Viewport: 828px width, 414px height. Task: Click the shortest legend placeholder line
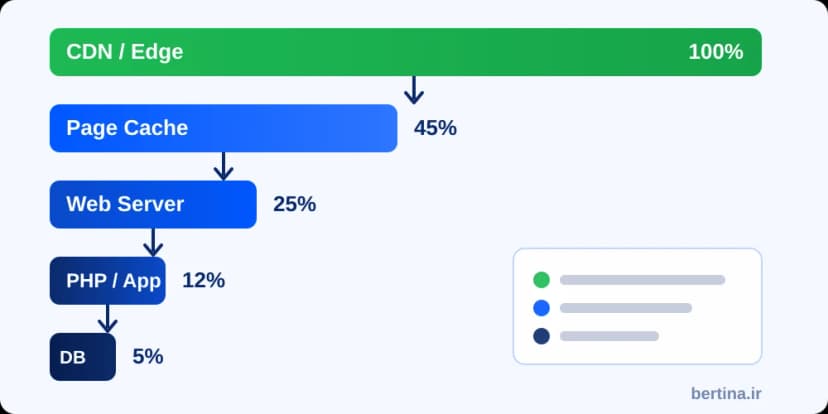tap(609, 336)
